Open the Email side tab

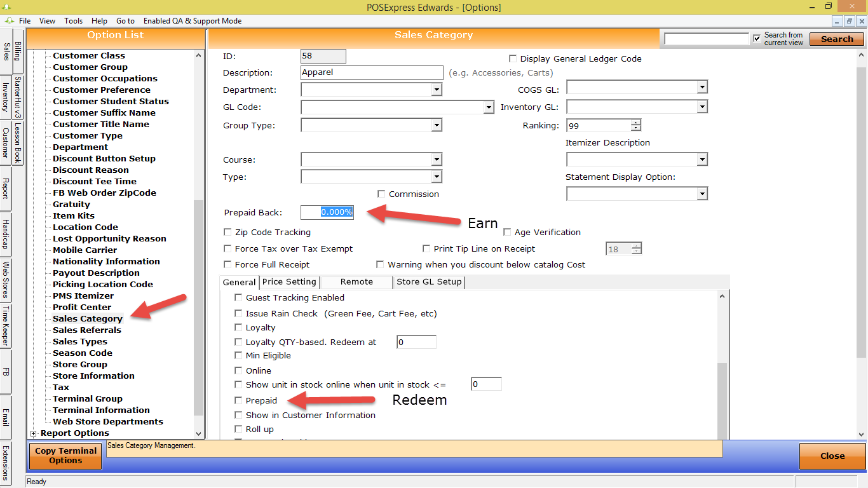(x=6, y=417)
